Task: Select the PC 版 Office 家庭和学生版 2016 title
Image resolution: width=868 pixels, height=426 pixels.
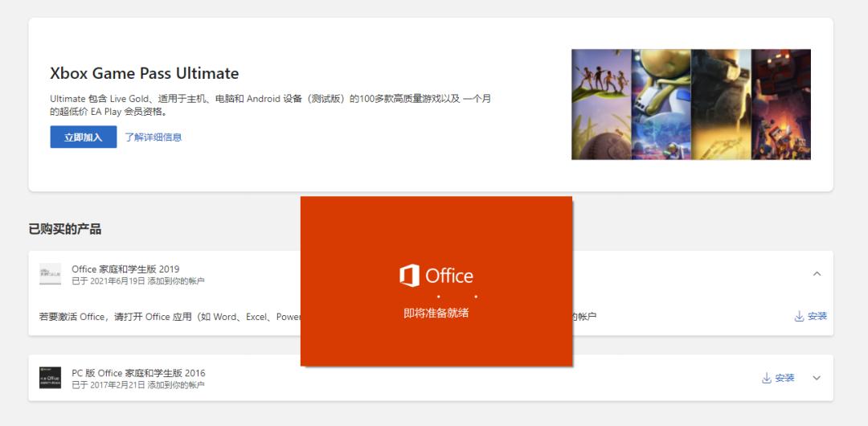Action: click(x=138, y=373)
